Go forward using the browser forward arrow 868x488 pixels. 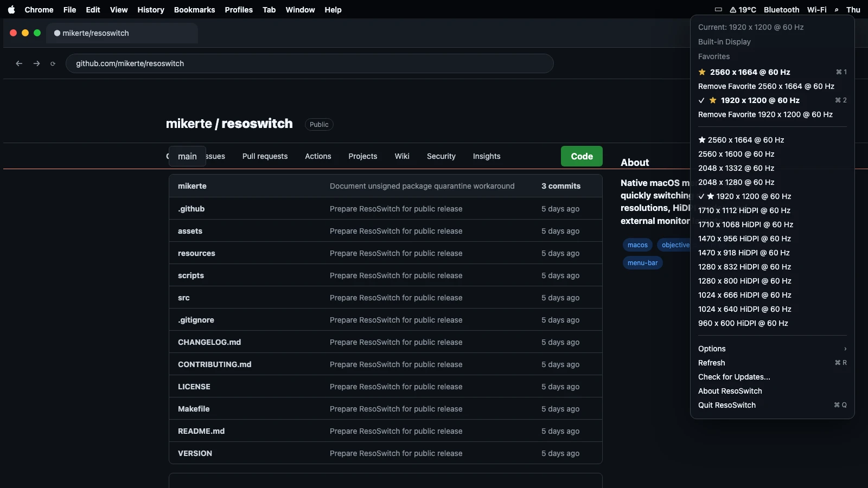(36, 63)
